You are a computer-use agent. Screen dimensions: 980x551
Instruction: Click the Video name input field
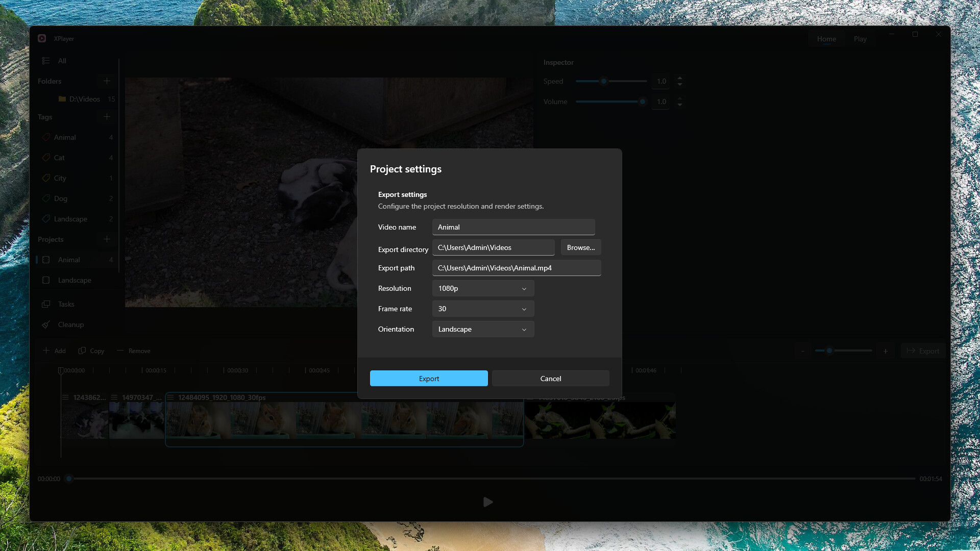coord(513,227)
